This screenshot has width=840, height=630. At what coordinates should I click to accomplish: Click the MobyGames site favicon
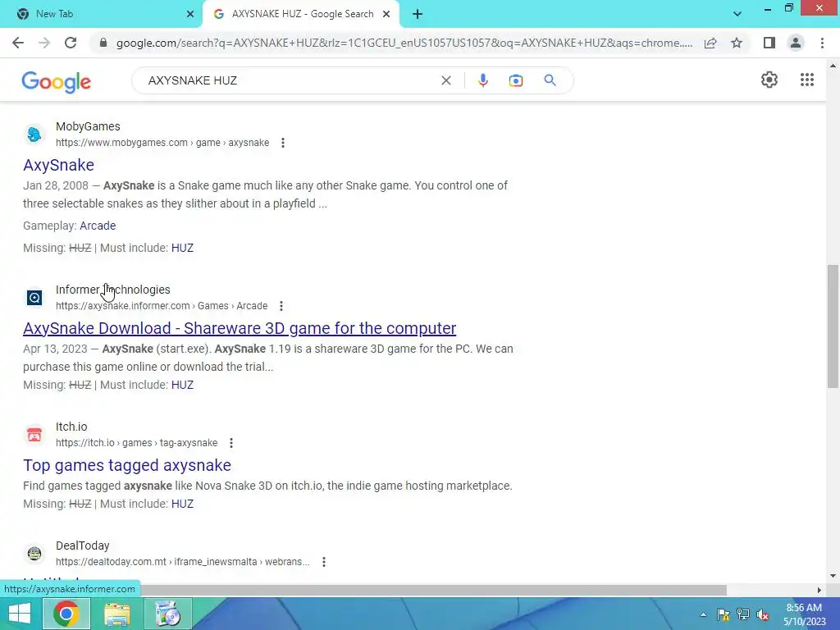pyautogui.click(x=34, y=134)
